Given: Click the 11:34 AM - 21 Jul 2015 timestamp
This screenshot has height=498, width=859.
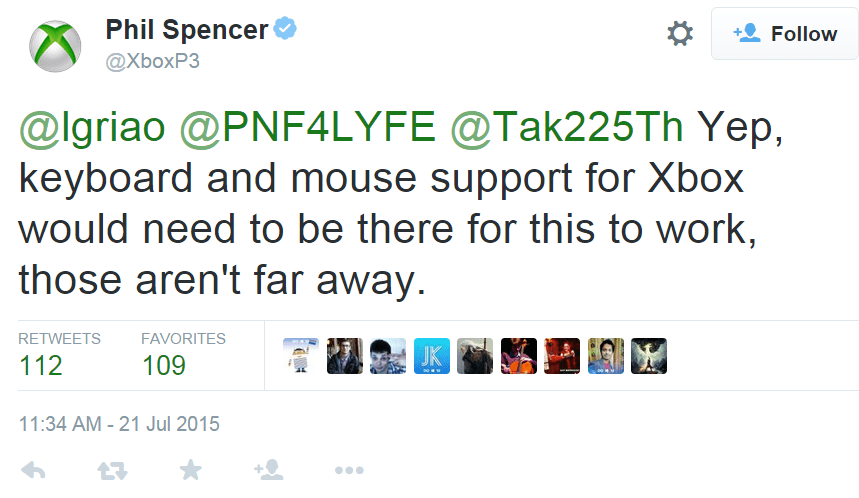Looking at the screenshot, I should click(119, 424).
